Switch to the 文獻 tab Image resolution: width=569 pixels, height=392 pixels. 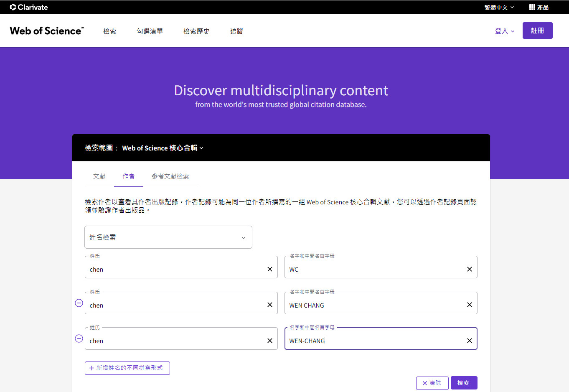click(99, 176)
